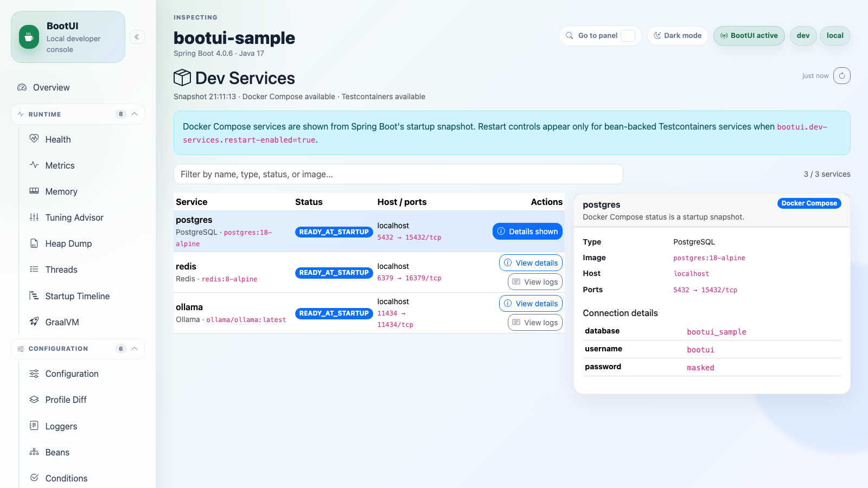
Task: Click the 6379 → 16379/tcp port mapping
Action: tap(409, 278)
